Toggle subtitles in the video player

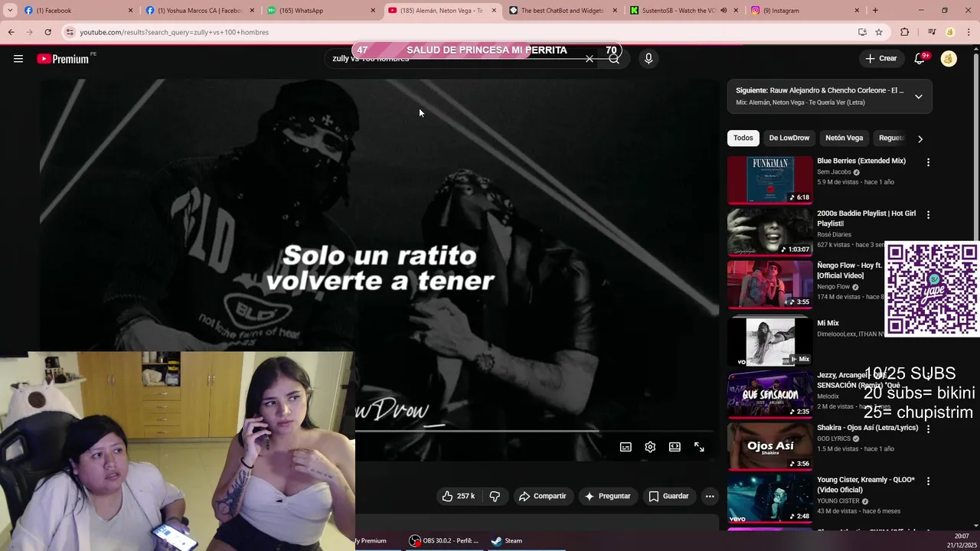point(626,447)
